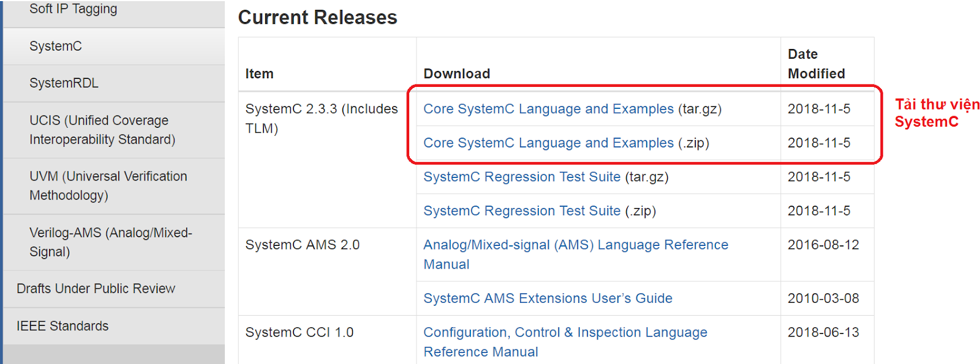Open SystemC AMS Extensions User's Guide
Viewport: 980px width, 364px height.
[x=548, y=299]
